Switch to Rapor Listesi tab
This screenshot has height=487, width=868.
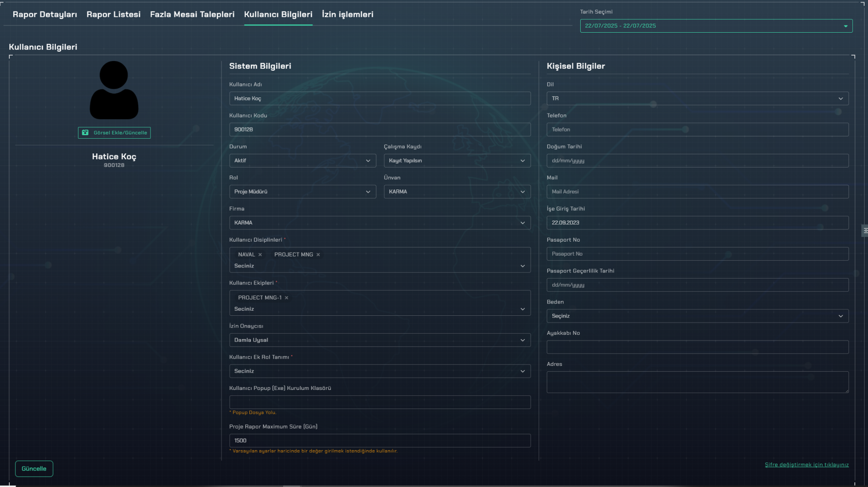tap(113, 14)
